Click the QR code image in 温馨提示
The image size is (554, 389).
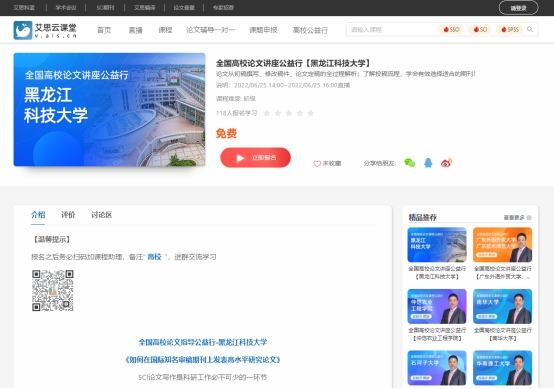(53, 290)
